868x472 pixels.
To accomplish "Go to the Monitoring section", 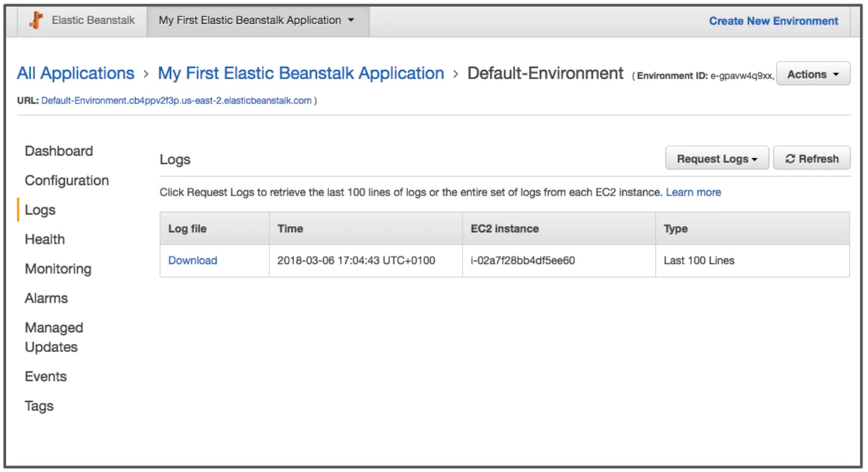I will 58,268.
